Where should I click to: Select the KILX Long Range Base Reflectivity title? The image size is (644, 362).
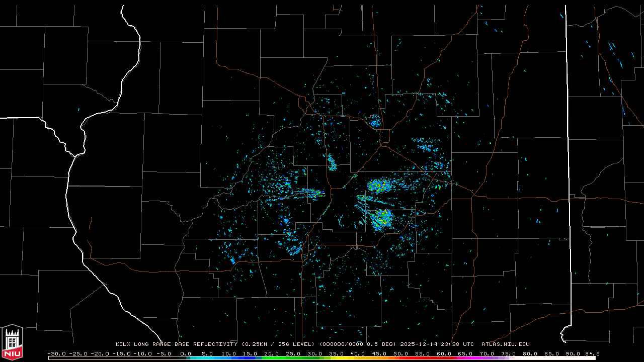coord(176,344)
